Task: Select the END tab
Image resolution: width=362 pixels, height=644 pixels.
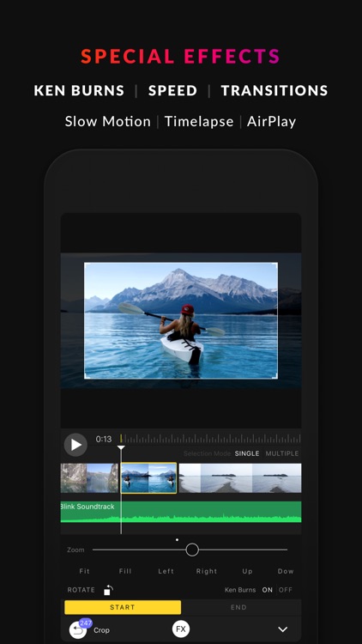Action: (238, 607)
